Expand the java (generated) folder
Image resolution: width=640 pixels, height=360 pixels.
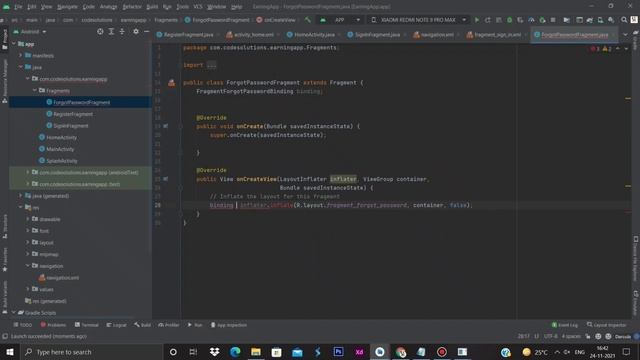(x=21, y=196)
